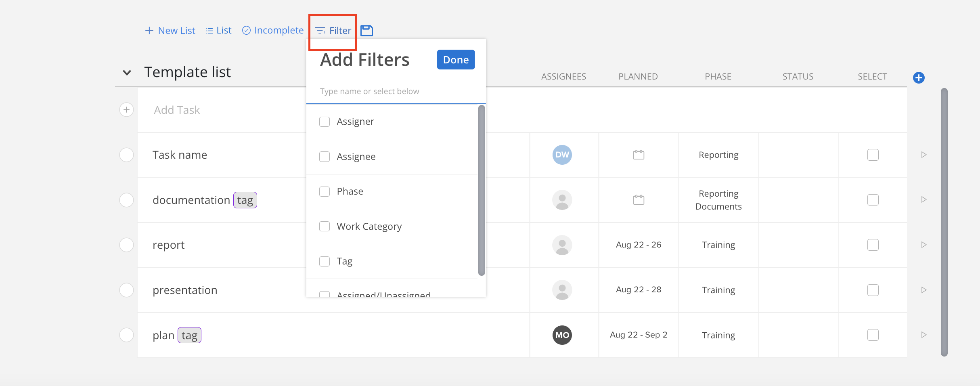Click the filter list scrollbar
Viewport: 980px width, 386px height.
click(481, 190)
